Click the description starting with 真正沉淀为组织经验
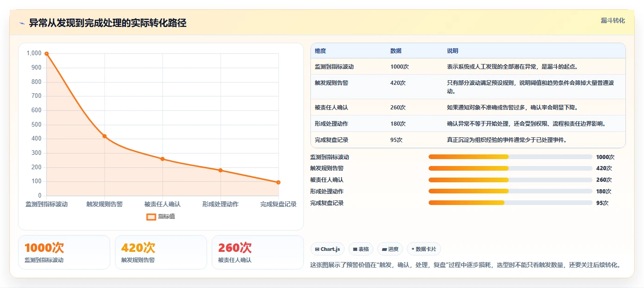Viewport: 644px width, 288px height. (x=507, y=140)
